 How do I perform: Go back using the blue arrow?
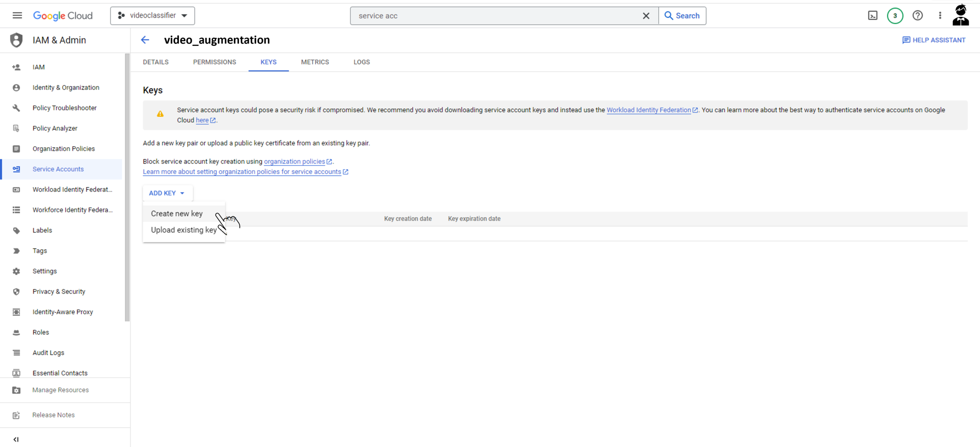(145, 40)
